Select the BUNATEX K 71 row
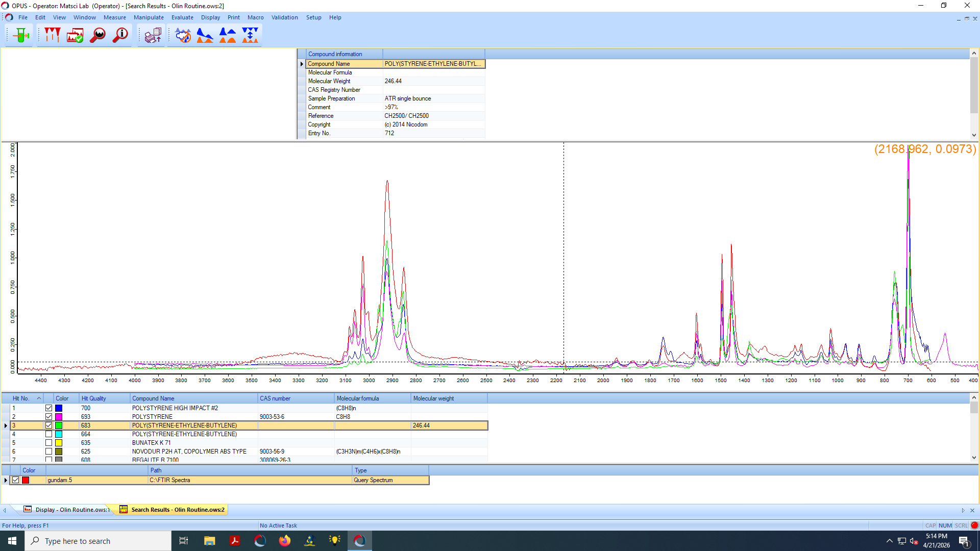This screenshot has height=551, width=980. point(249,443)
